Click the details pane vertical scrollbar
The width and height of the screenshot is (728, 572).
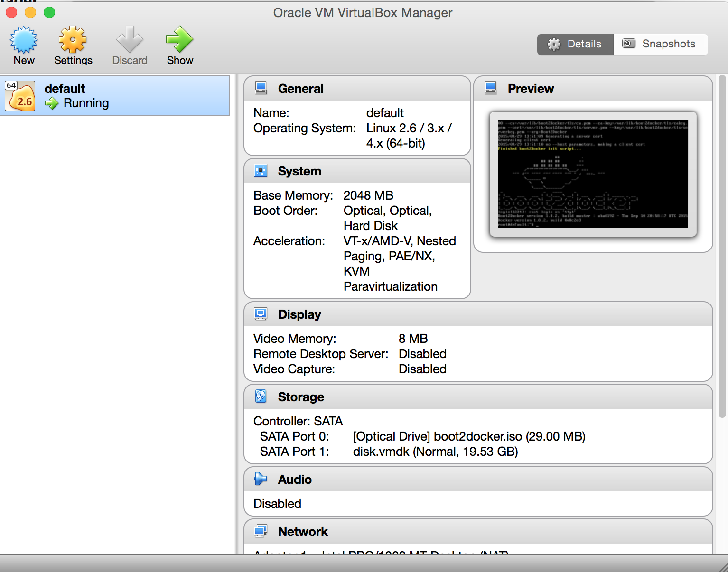[x=722, y=247]
